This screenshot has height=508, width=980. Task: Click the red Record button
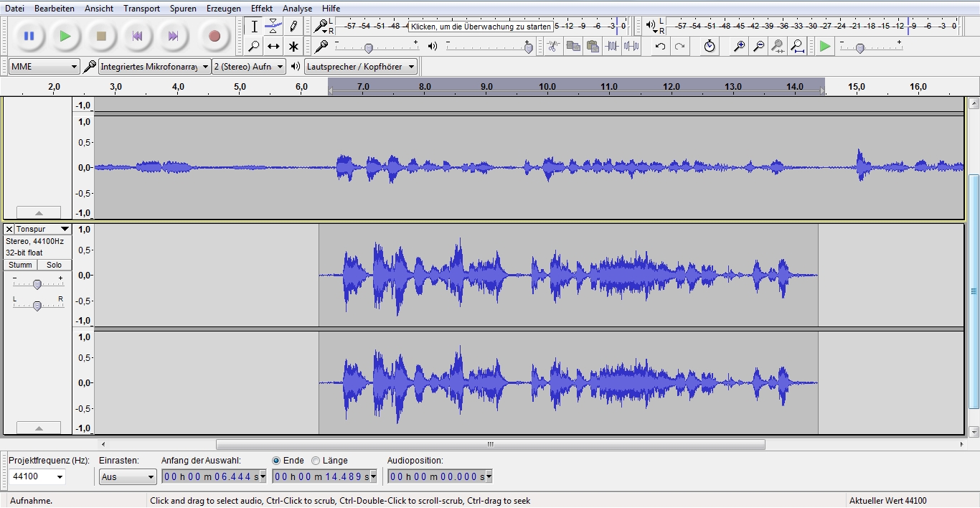point(214,36)
